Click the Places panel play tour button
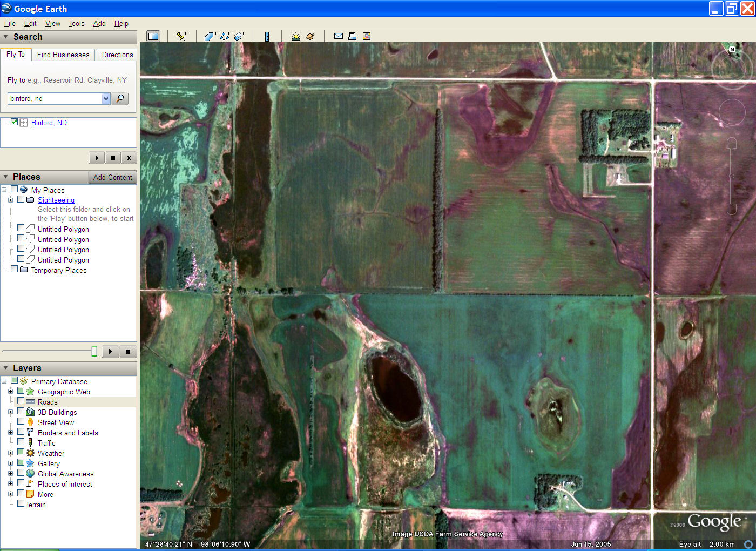 (x=110, y=352)
